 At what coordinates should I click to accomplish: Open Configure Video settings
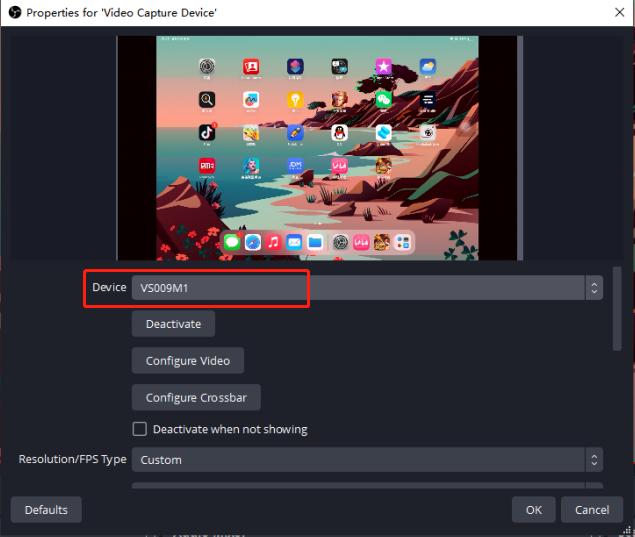(x=187, y=361)
